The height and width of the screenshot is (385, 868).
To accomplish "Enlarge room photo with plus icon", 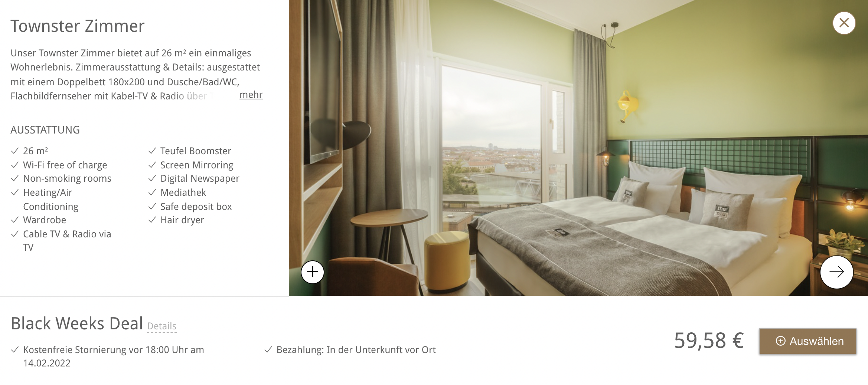I will tap(313, 272).
